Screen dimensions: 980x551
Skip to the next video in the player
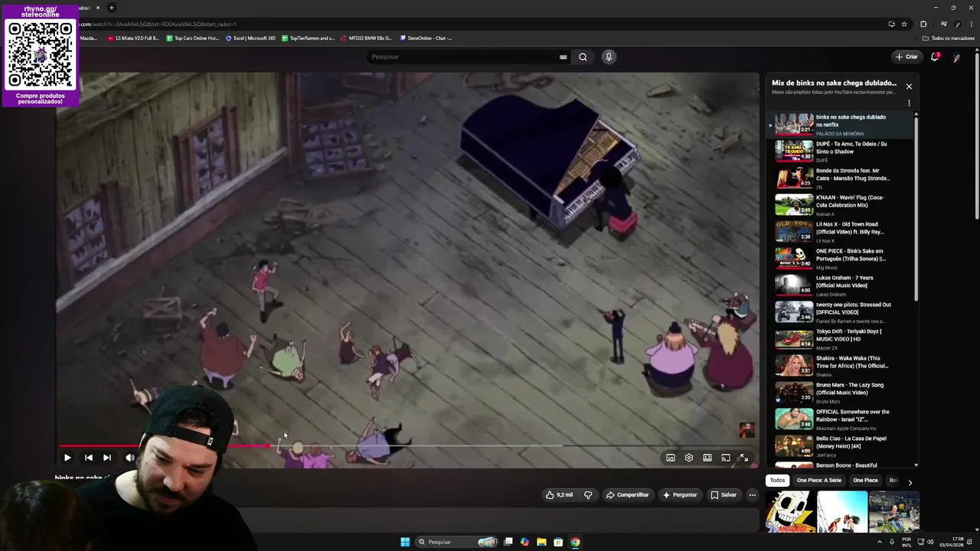pos(107,458)
